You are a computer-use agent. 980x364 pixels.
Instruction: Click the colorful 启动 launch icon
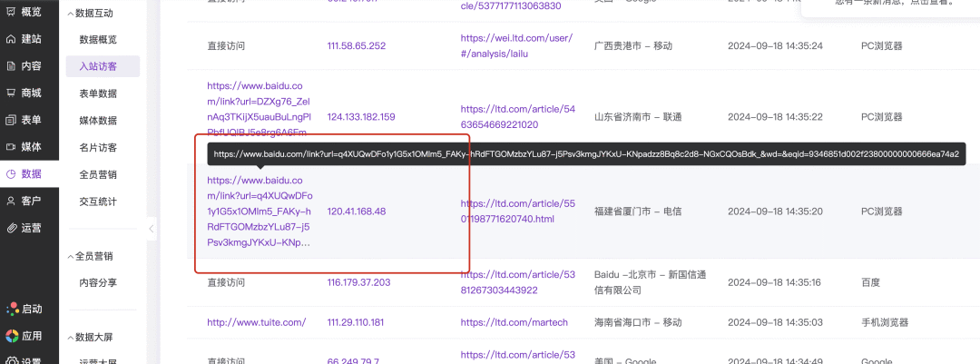[x=12, y=309]
